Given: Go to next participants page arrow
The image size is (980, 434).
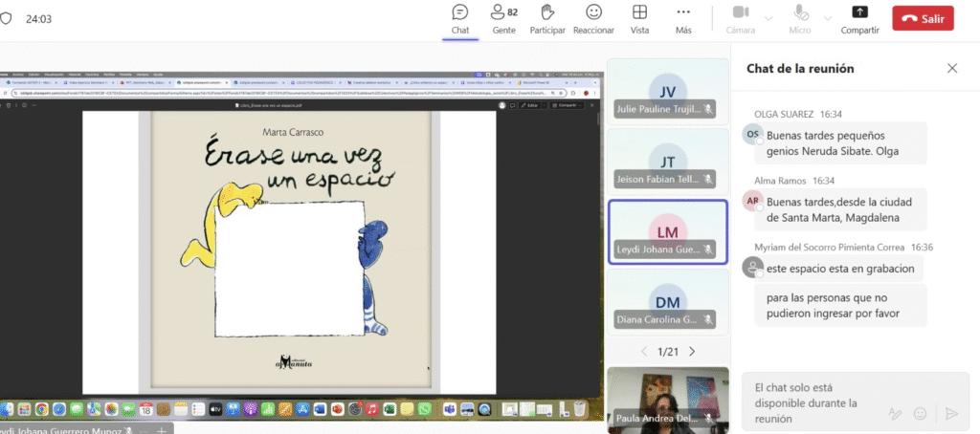Looking at the screenshot, I should coord(692,352).
